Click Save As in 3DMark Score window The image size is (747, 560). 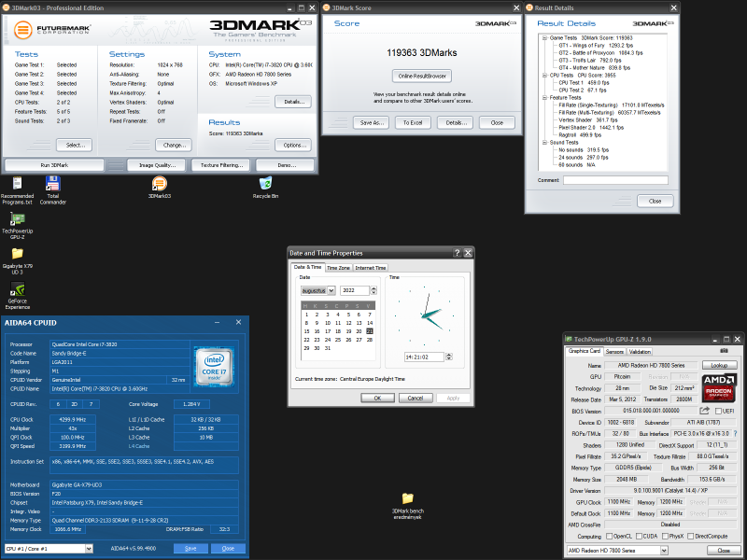click(371, 123)
